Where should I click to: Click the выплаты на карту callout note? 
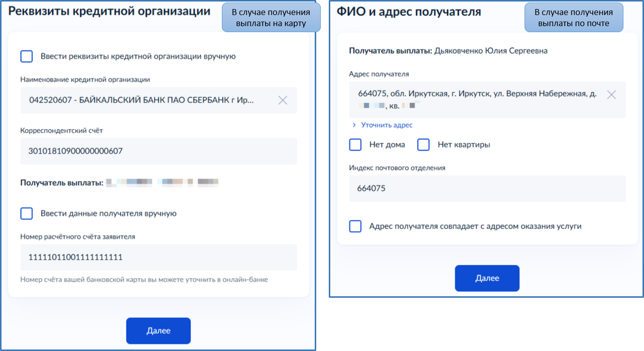[x=270, y=17]
